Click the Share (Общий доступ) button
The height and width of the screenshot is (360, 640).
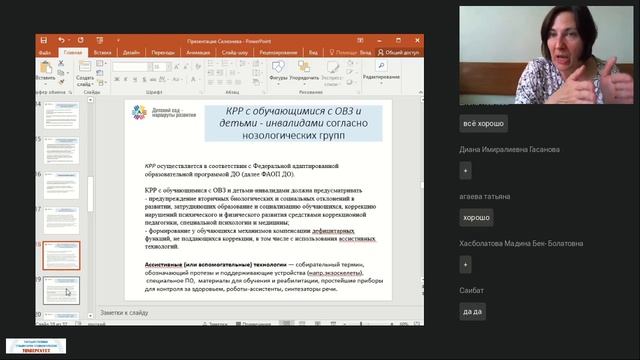click(x=398, y=52)
